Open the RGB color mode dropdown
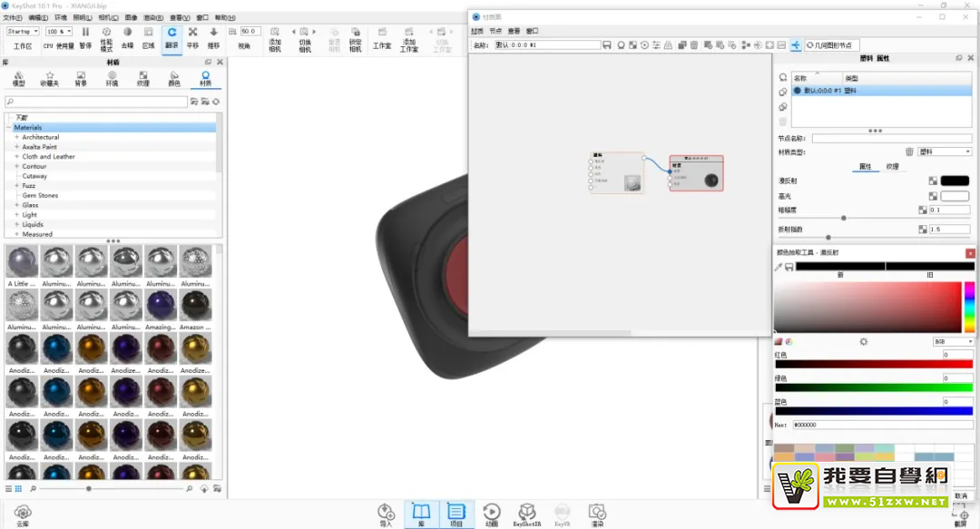Viewport: 980px width, 529px height. click(x=953, y=341)
